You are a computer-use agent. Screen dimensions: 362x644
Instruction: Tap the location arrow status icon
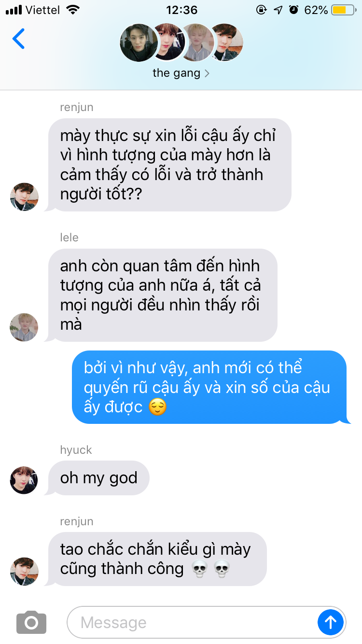(278, 10)
